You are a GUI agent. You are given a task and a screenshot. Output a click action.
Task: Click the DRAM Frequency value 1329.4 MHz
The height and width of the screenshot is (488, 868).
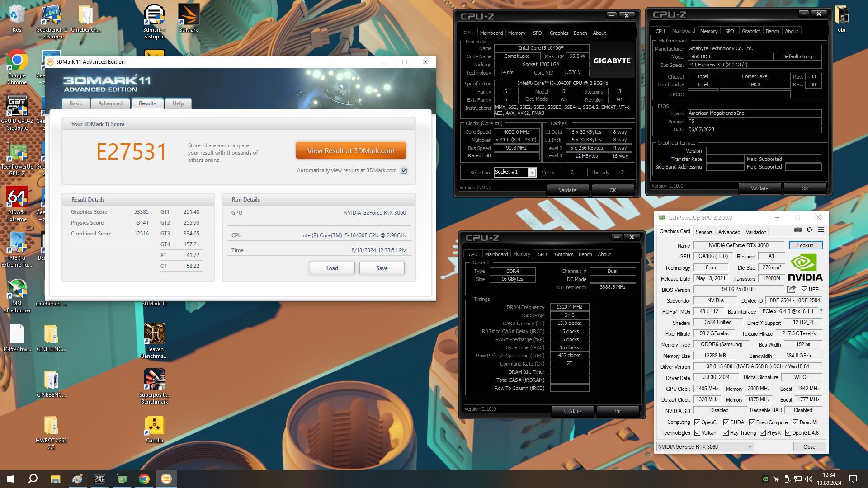[x=569, y=307]
